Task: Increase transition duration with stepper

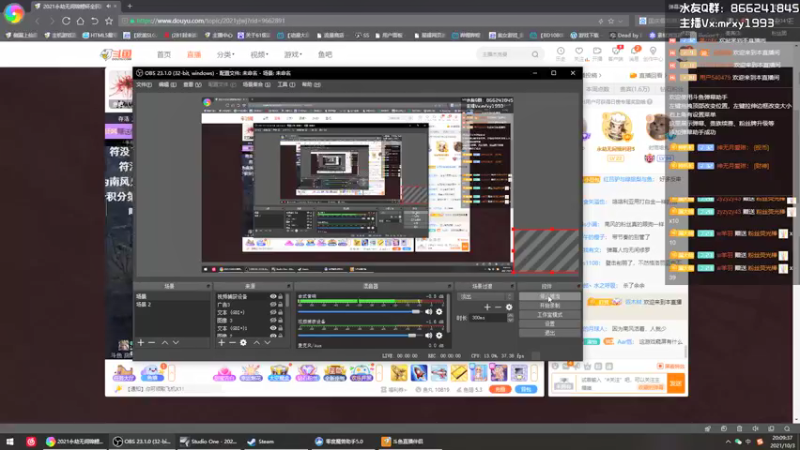Action: click(x=510, y=316)
